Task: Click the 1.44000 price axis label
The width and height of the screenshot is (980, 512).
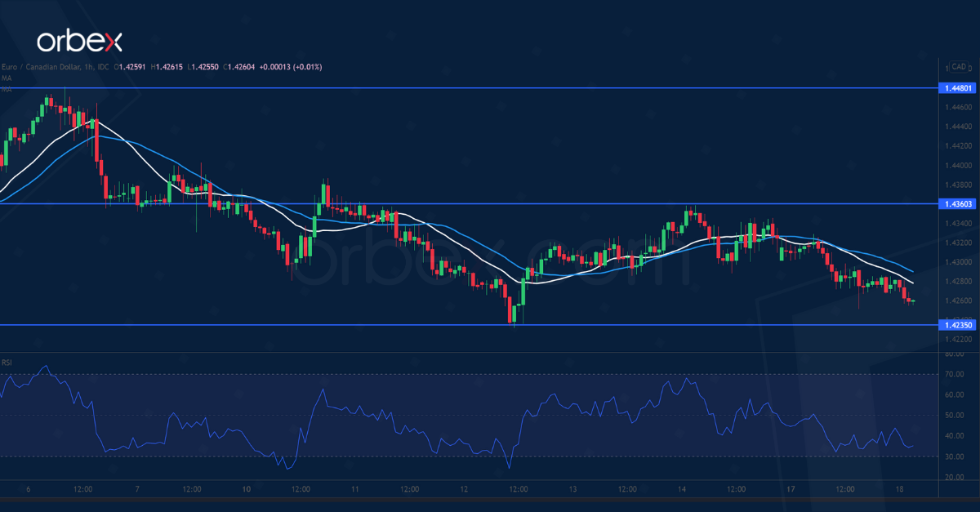Action: tap(958, 165)
